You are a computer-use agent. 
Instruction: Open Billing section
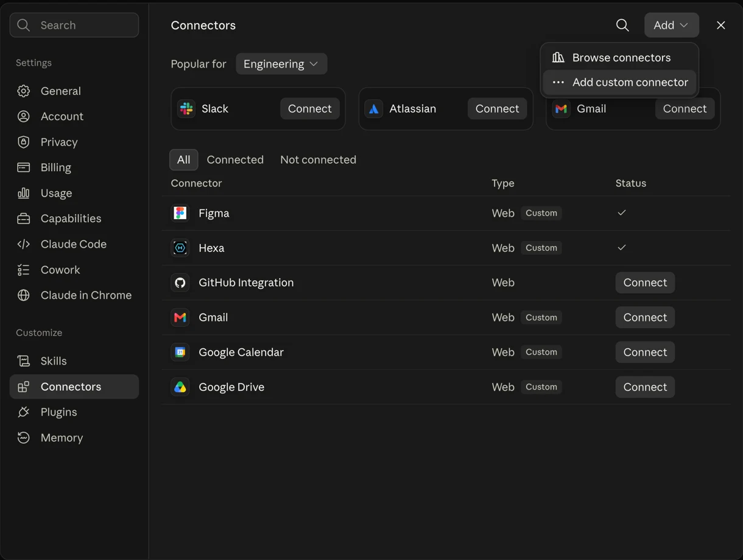(74, 167)
